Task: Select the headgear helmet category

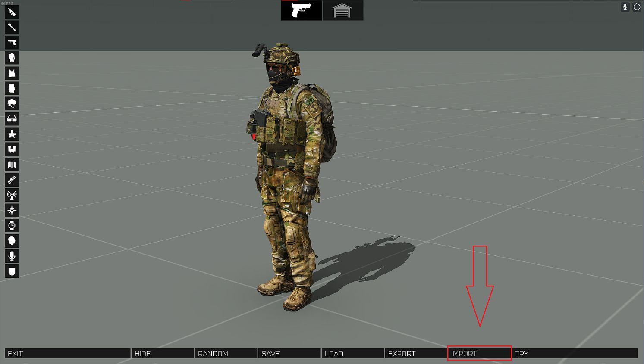Action: (12, 104)
